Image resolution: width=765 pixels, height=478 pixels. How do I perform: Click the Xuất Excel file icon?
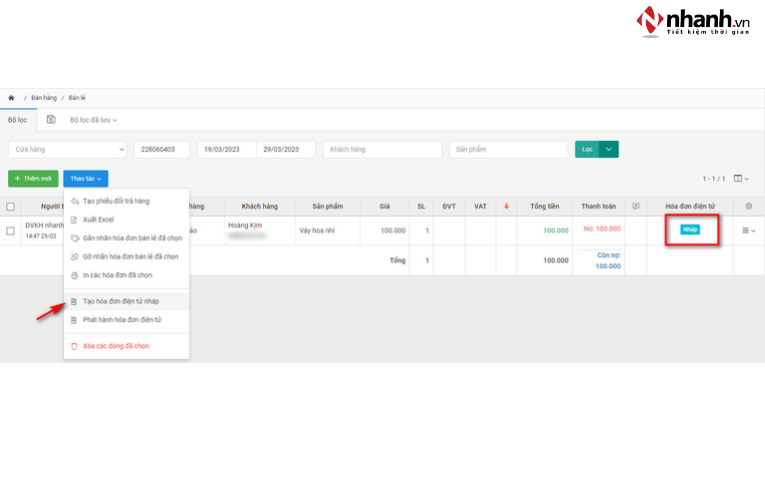pyautogui.click(x=74, y=219)
